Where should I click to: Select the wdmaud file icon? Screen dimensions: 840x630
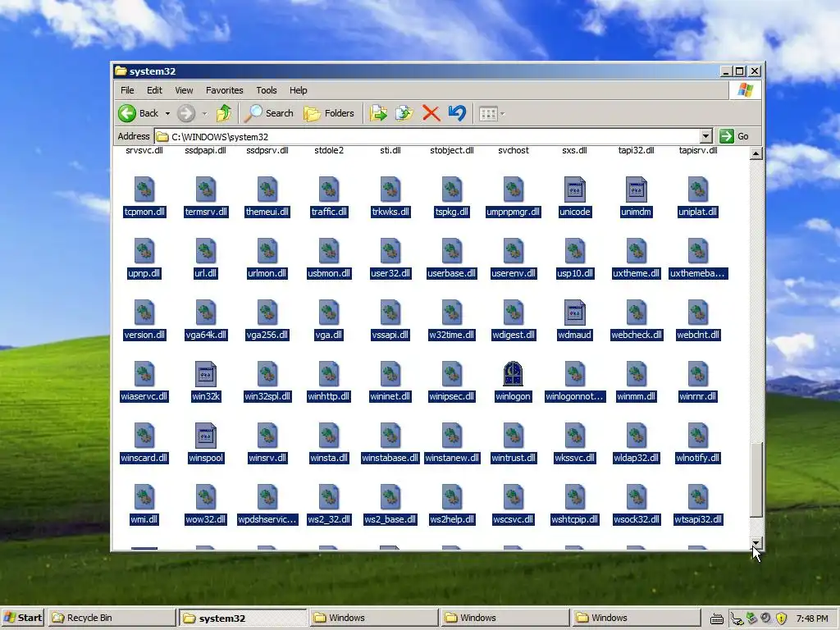(575, 313)
